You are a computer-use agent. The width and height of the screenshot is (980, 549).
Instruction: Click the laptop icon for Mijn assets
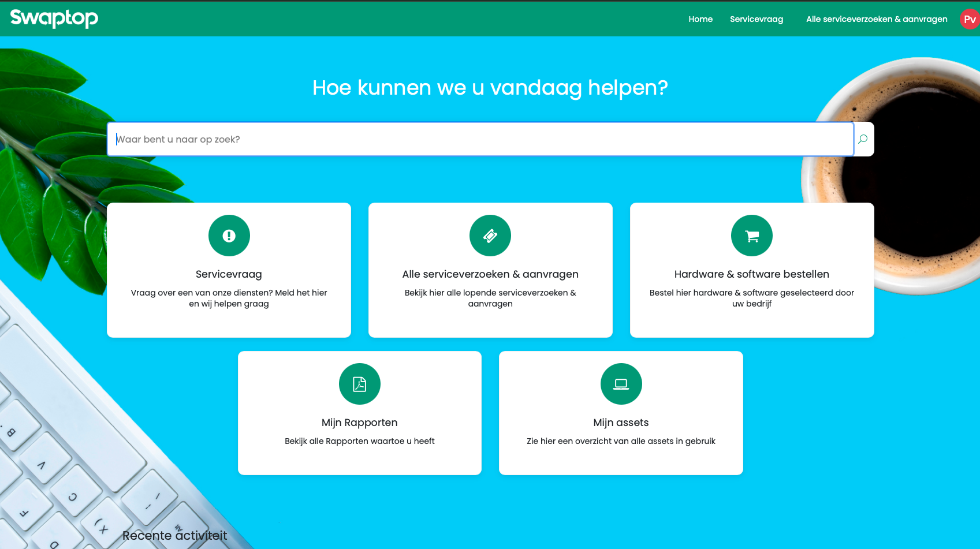pyautogui.click(x=621, y=384)
